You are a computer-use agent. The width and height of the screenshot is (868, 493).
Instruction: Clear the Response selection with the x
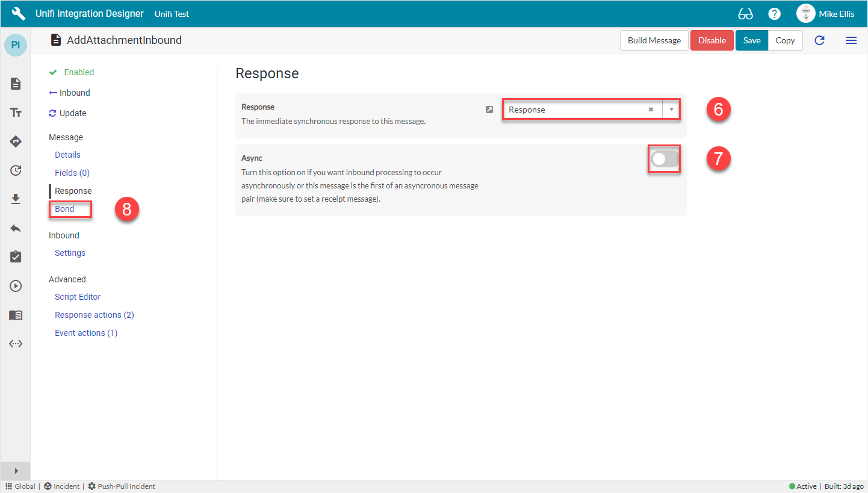(651, 110)
